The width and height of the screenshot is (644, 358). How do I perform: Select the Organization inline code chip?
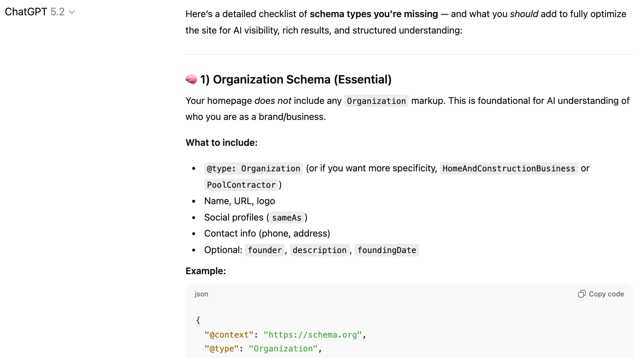(376, 101)
